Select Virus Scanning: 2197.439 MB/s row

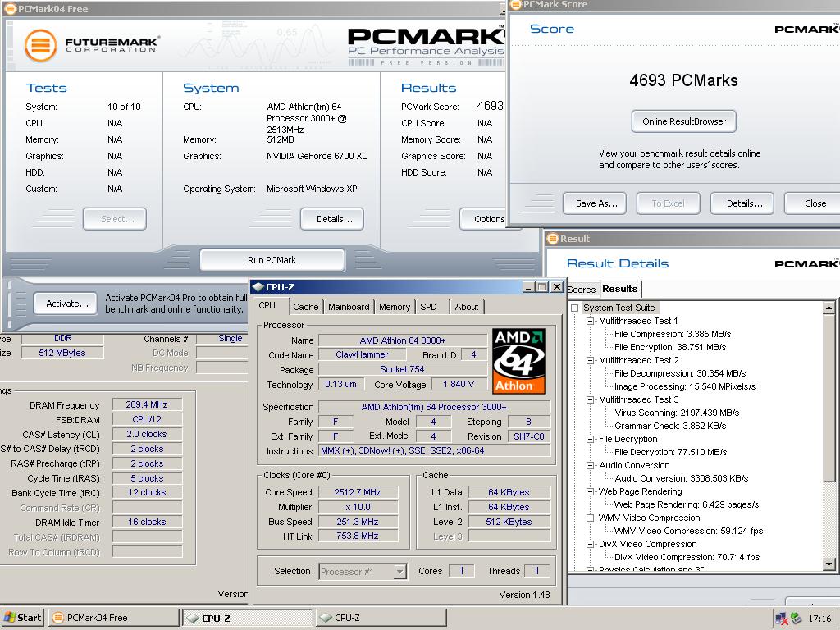[677, 413]
